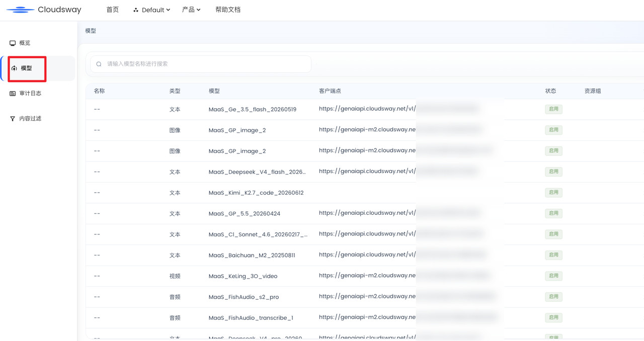Click 启用 badge in Baichuan_M2 row
Screen dimensions: 644x341
[x=553, y=255]
